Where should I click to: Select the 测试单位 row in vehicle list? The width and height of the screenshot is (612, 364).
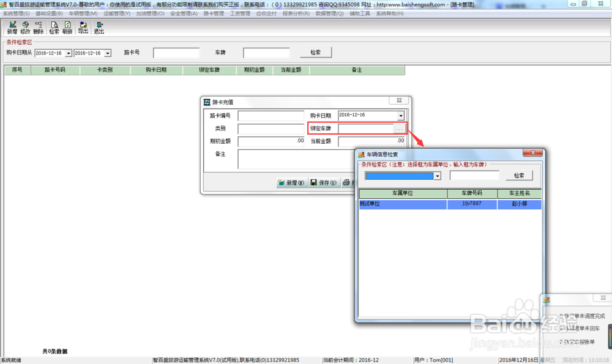(450, 204)
